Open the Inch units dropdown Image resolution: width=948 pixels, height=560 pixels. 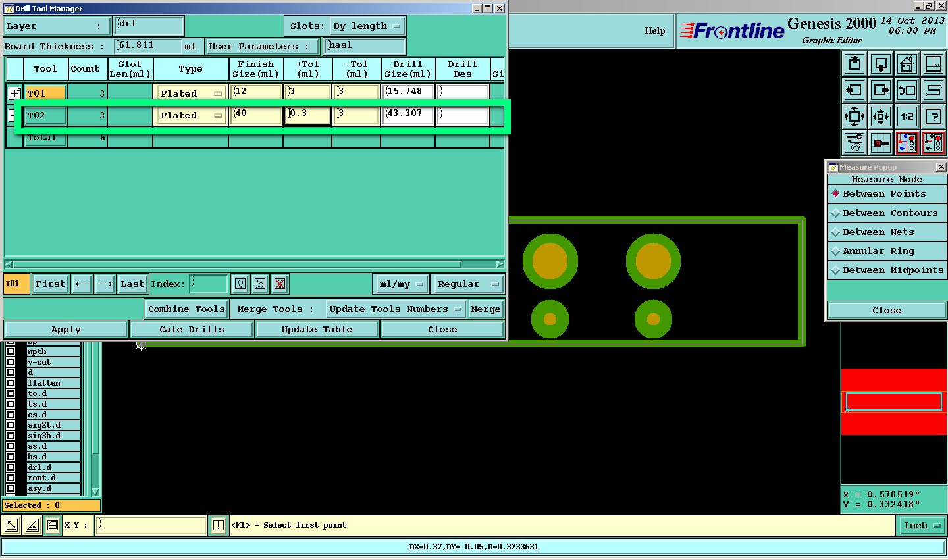pos(922,525)
